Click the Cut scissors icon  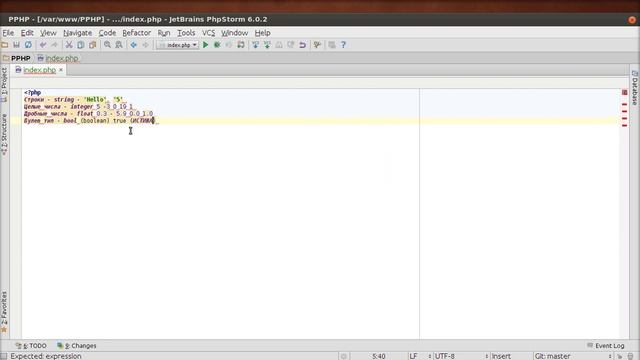point(69,45)
